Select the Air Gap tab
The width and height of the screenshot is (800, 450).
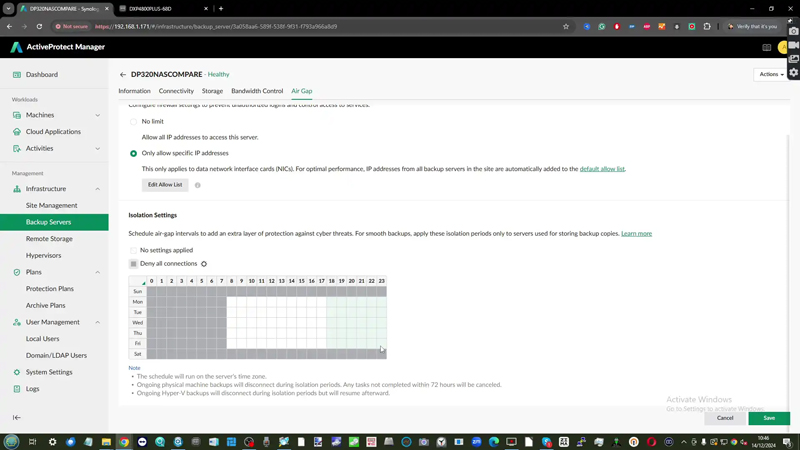[x=302, y=91]
